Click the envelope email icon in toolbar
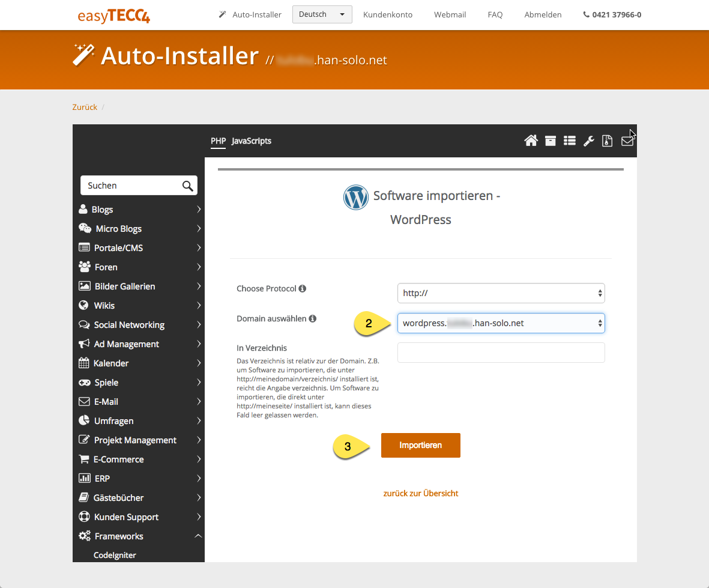 click(627, 141)
